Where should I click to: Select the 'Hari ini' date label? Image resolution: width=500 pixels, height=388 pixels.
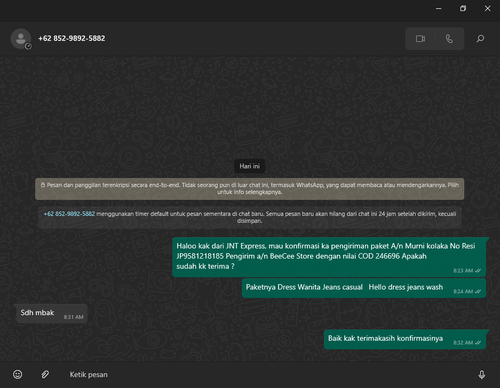(250, 166)
